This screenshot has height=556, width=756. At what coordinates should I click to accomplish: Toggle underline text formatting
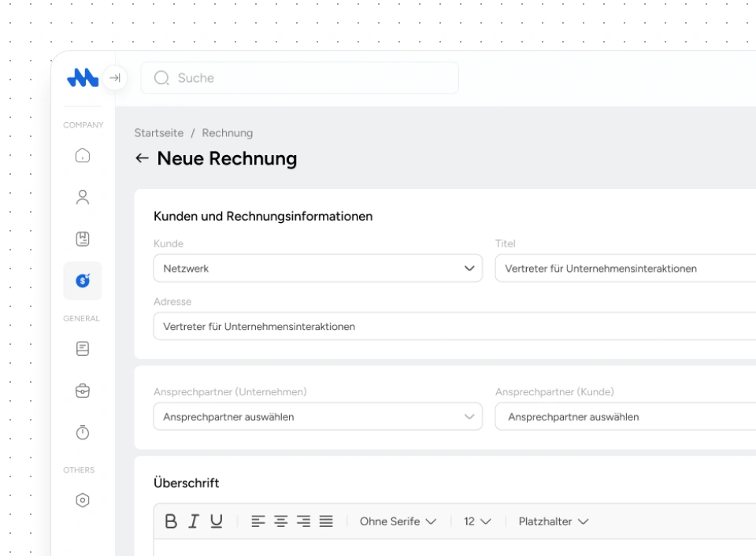[x=216, y=521]
